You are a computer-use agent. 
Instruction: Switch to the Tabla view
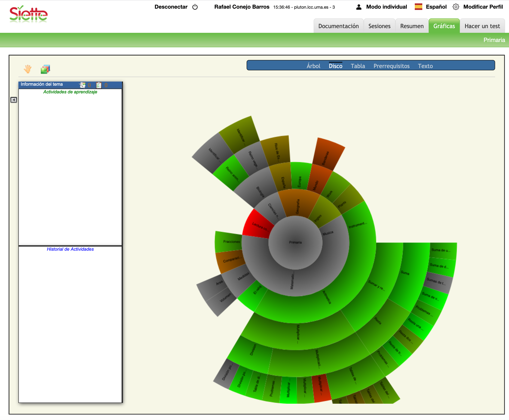(x=358, y=66)
